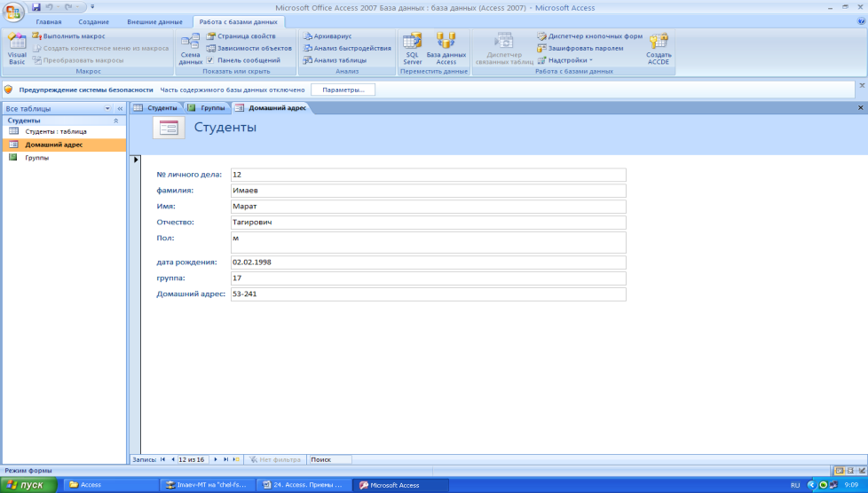
Task: Launch Архивариус documenter
Action: [x=327, y=36]
